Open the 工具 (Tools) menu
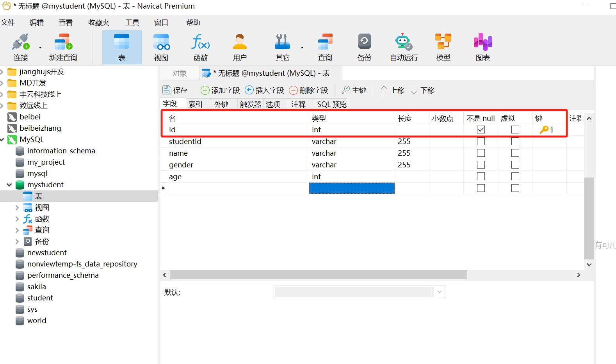 point(132,23)
